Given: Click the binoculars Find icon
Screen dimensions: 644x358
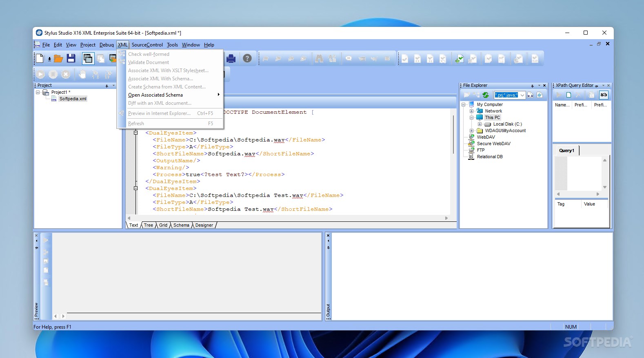Looking at the screenshot, I should [320, 59].
